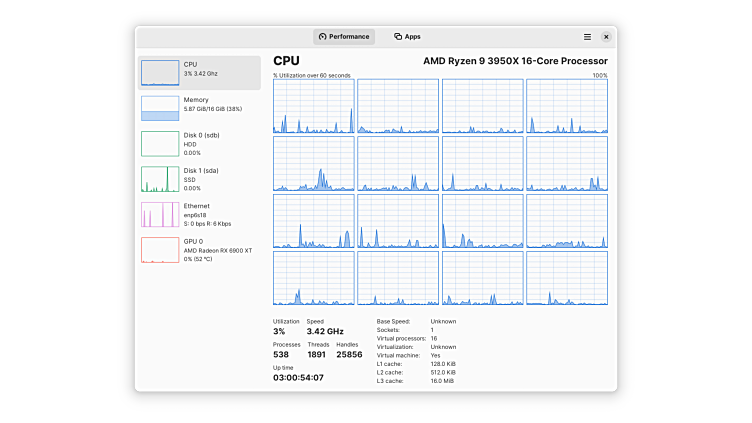Select the Memory usage thumbnail in sidebar
Screen dimensions: 752x423
[159, 108]
